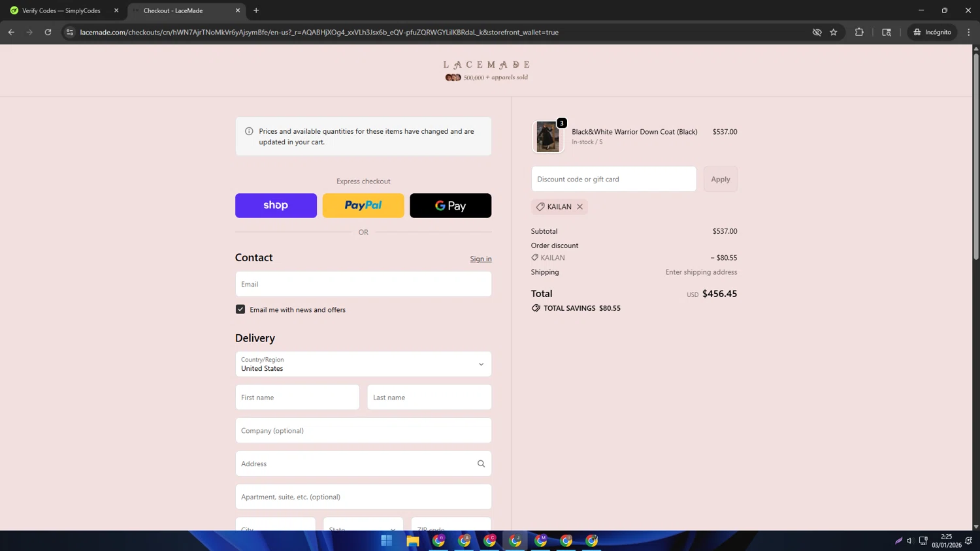
Task: Click the clock date in taskbar
Action: pyautogui.click(x=946, y=541)
